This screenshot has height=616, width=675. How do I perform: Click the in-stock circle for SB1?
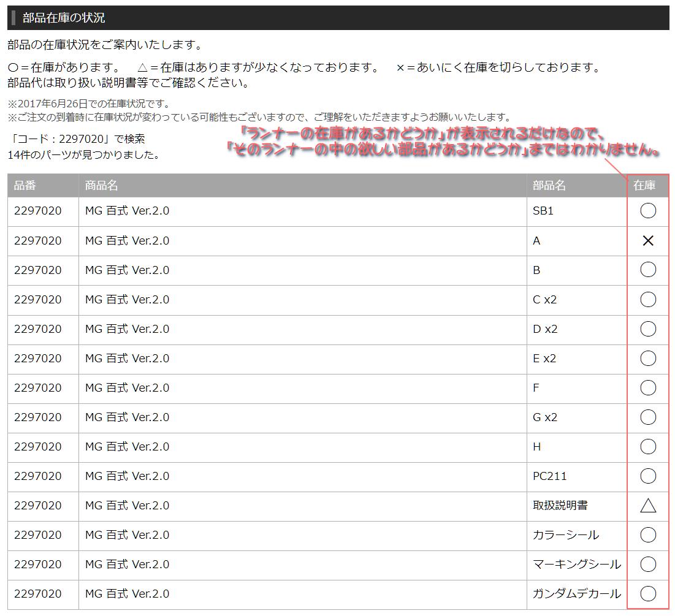point(648,210)
